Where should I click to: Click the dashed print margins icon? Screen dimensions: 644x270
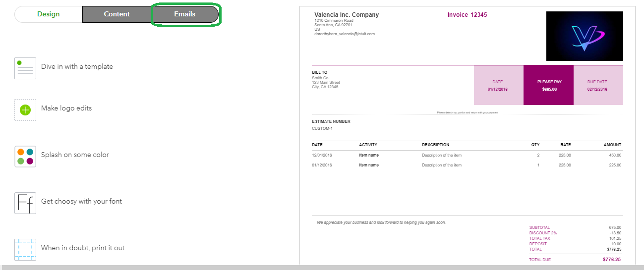pyautogui.click(x=25, y=249)
